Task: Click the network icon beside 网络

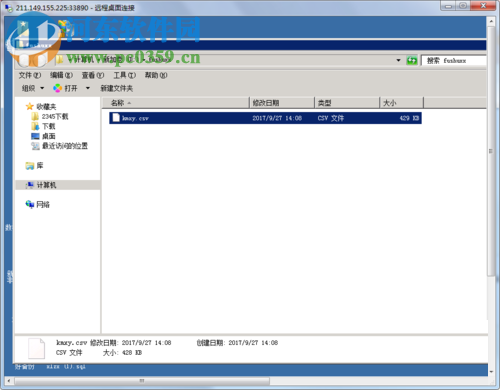Action: 30,204
